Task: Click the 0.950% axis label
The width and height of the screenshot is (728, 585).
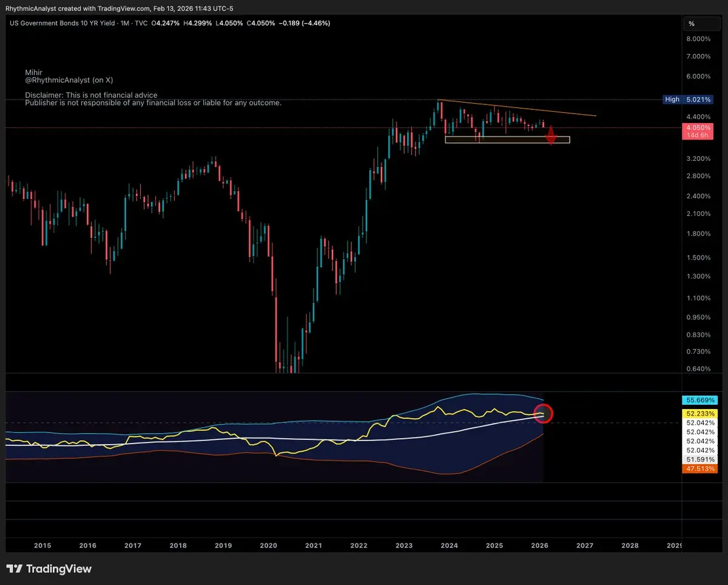Action: click(698, 317)
